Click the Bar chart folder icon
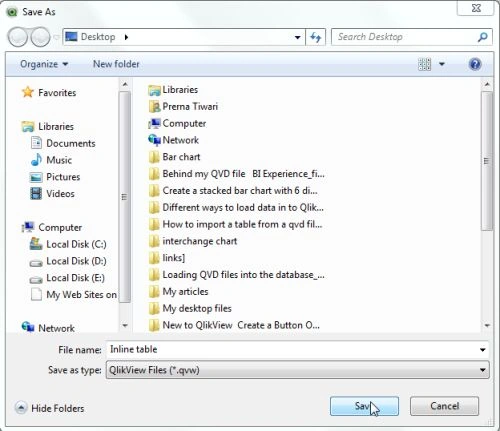 pos(154,157)
